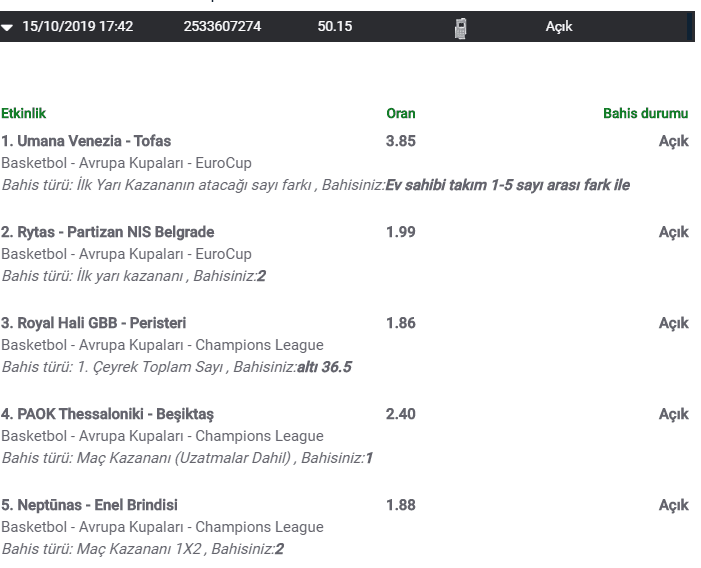This screenshot has width=701, height=568.
Task: Click the 3.85 odds value
Action: [x=401, y=141]
